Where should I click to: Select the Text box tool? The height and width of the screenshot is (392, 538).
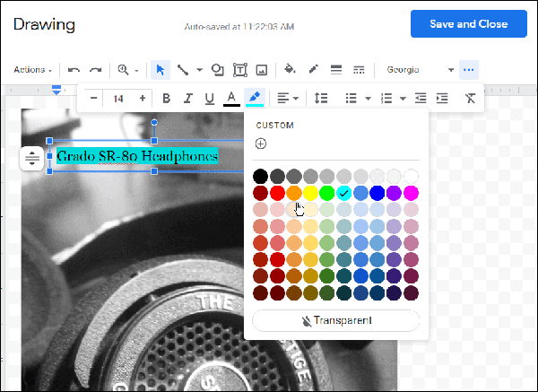pyautogui.click(x=240, y=70)
